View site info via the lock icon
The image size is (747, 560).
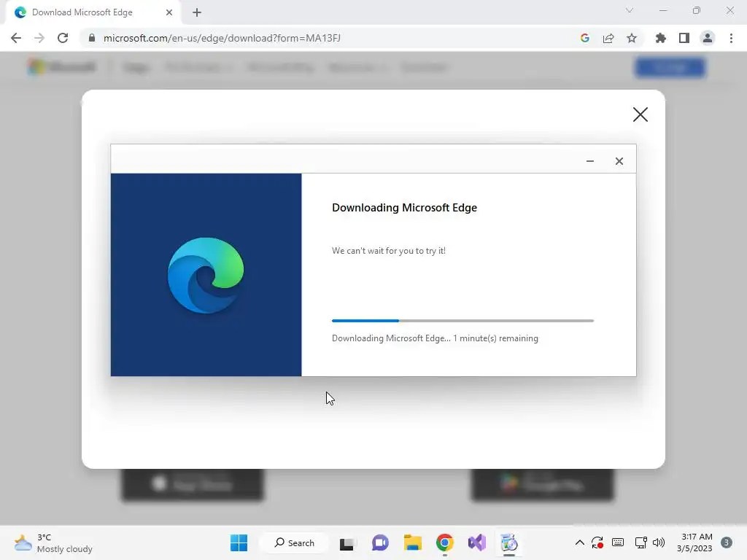pos(91,38)
